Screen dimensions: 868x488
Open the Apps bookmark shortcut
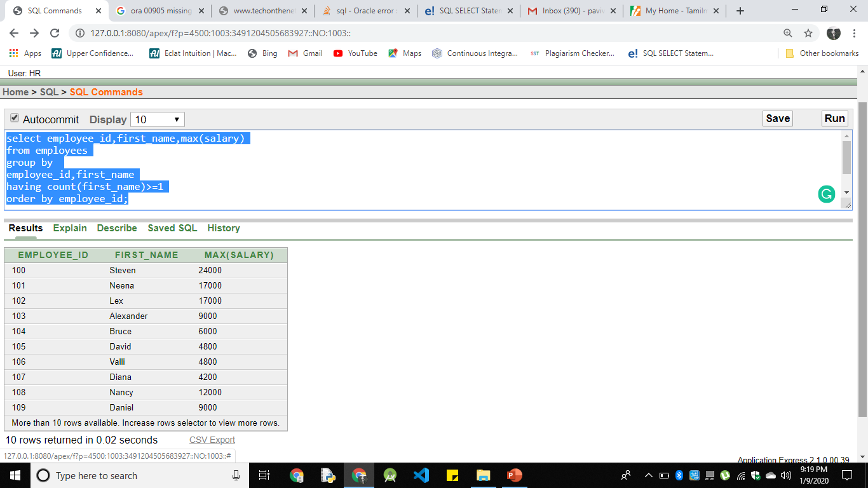point(25,53)
